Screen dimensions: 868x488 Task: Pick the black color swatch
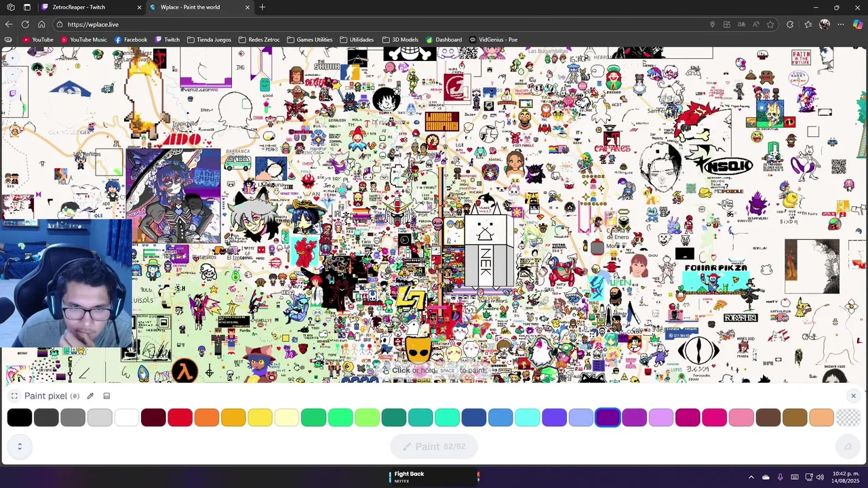tap(20, 418)
